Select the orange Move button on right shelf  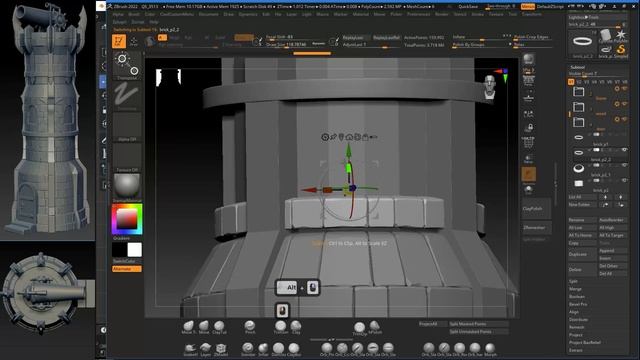point(529,174)
